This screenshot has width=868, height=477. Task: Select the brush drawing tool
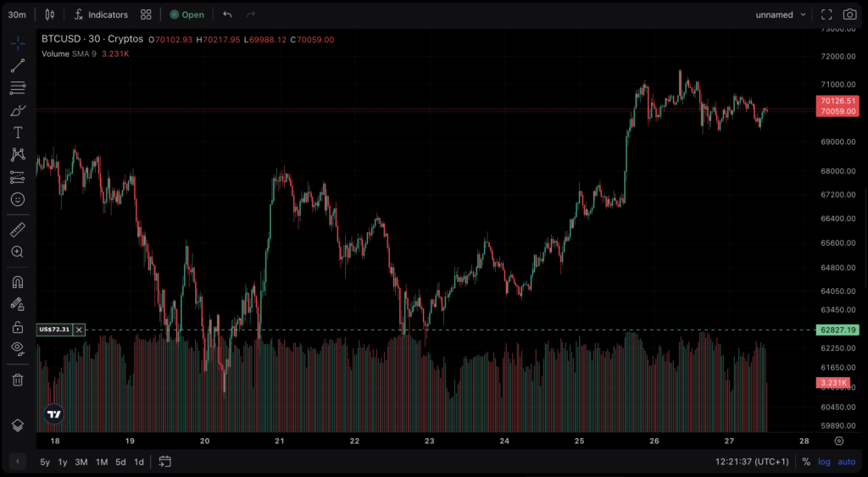[17, 111]
